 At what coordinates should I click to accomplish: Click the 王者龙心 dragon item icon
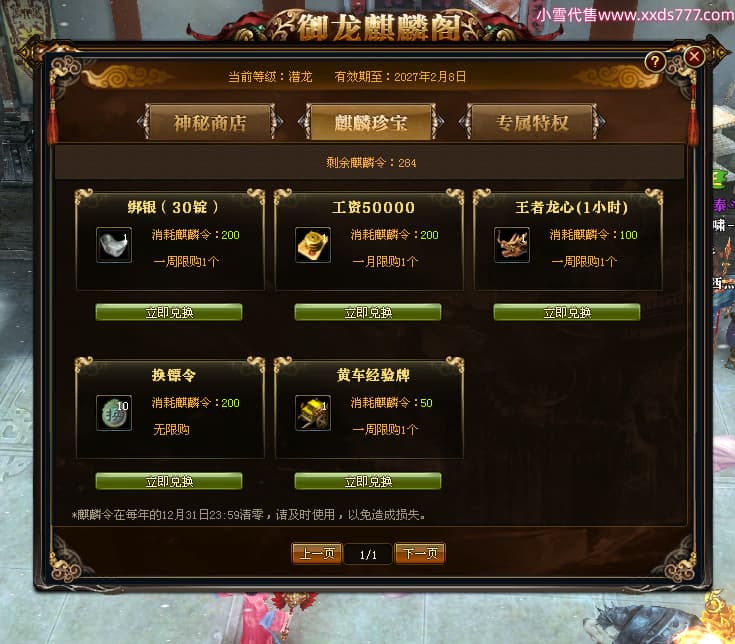coord(512,245)
